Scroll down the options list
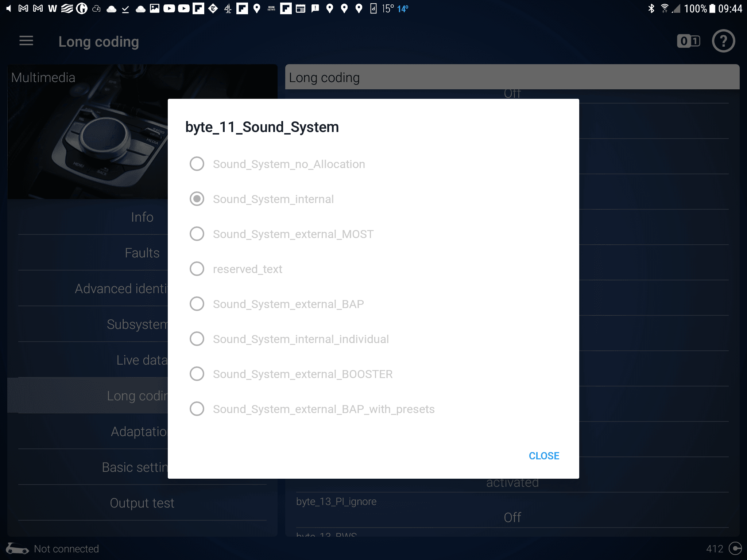 coord(373,409)
